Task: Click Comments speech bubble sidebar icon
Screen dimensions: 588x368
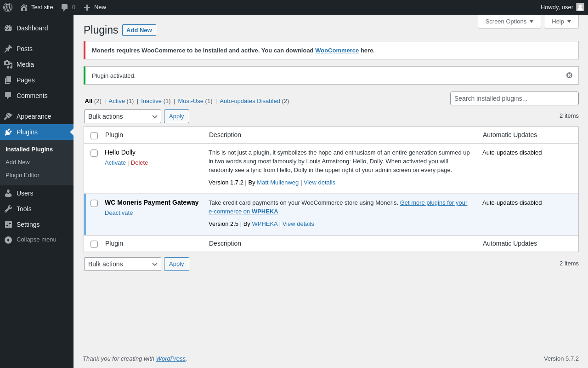Action: [x=8, y=96]
